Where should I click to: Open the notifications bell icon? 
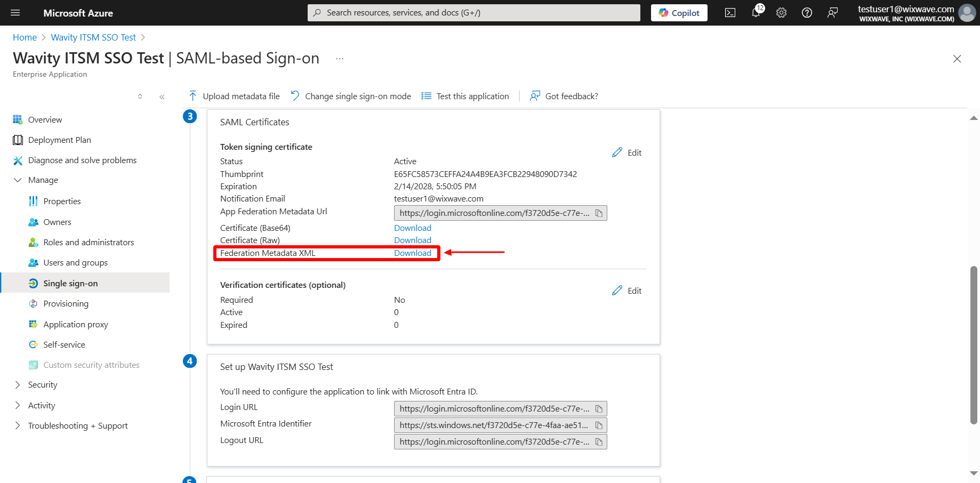[756, 13]
